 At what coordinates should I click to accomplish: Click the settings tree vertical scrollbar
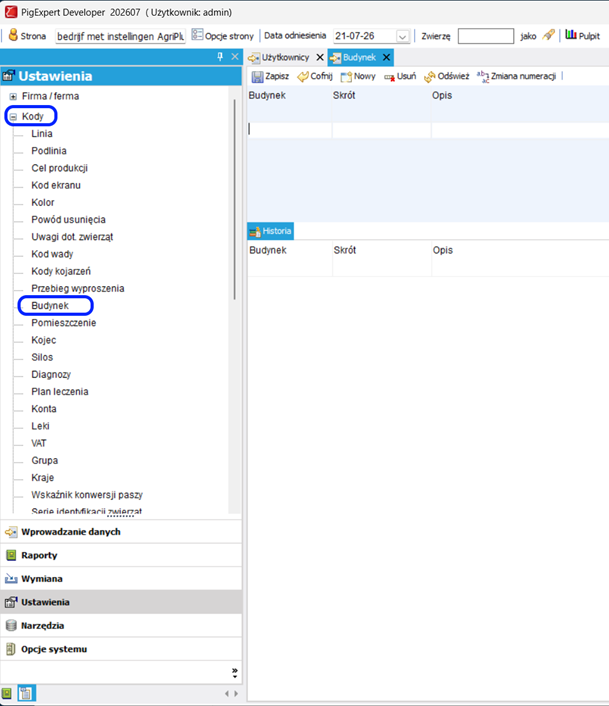pos(235,199)
